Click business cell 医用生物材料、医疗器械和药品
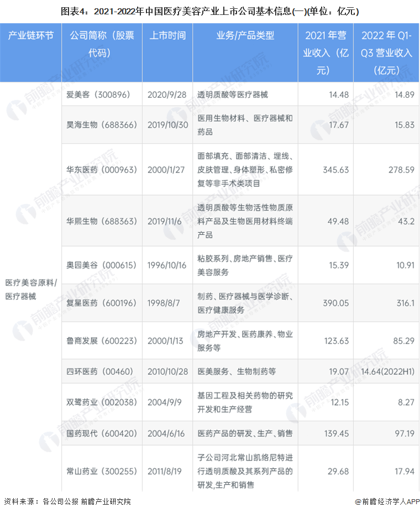420x513 pixels. [245, 125]
